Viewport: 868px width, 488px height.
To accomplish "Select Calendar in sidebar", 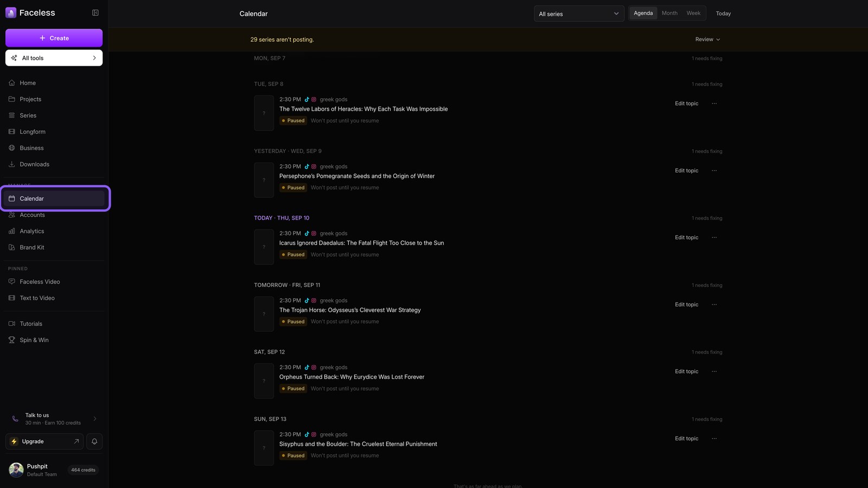I will click(x=54, y=198).
